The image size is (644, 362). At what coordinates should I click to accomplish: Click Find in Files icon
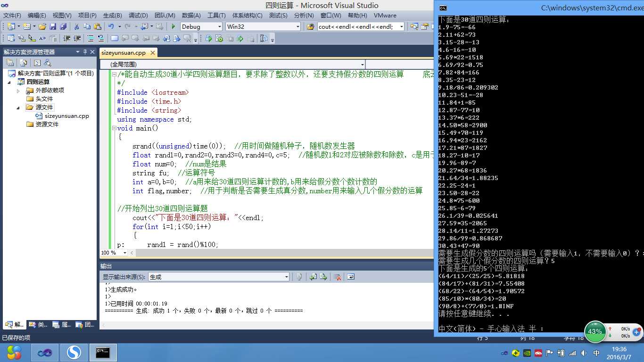(x=310, y=26)
